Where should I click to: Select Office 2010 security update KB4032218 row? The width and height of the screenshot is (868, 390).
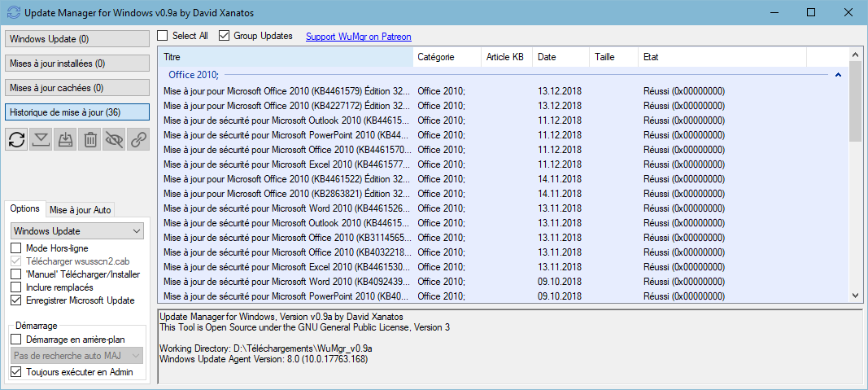point(504,252)
